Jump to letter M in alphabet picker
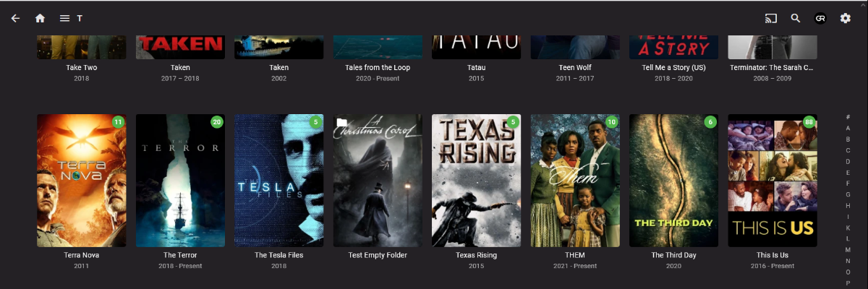The image size is (868, 289). click(848, 249)
